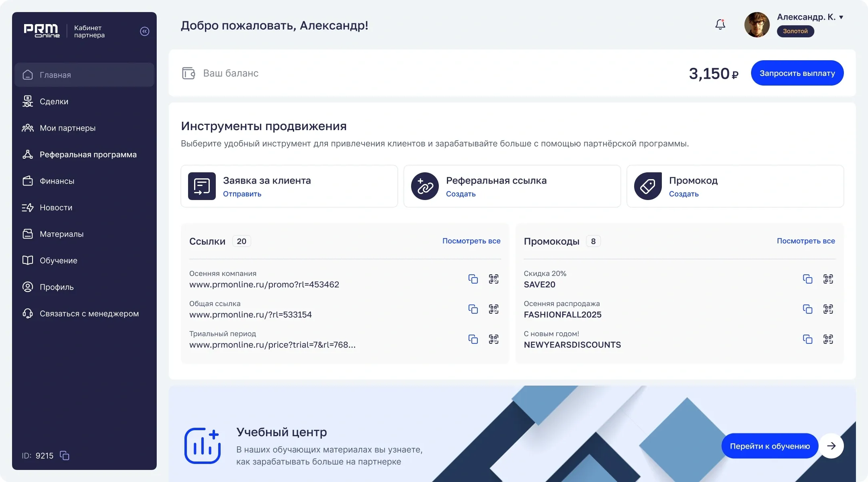
Task: Click Создать under Реферальная ссылка
Action: (461, 194)
